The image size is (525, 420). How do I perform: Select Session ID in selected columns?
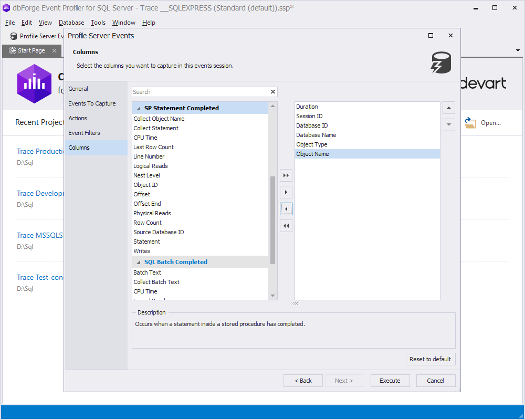(367, 116)
